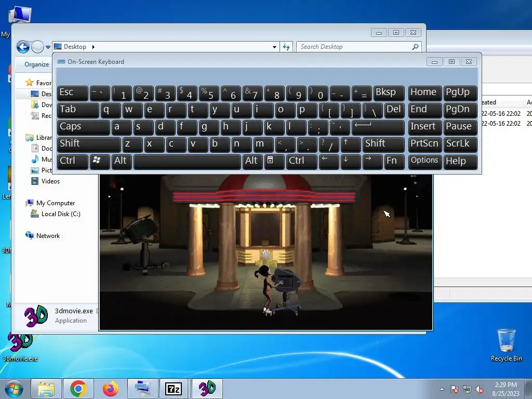Show hidden system tray icons
This screenshot has width=532, height=399.
[x=442, y=389]
